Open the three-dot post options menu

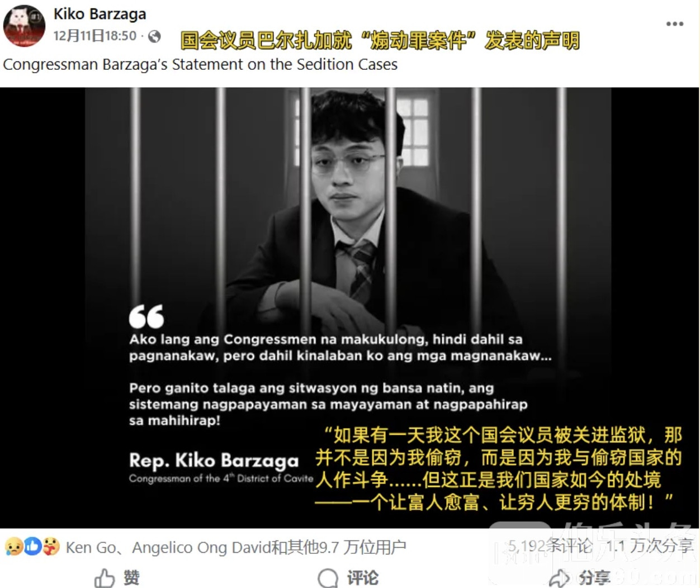(675, 23)
